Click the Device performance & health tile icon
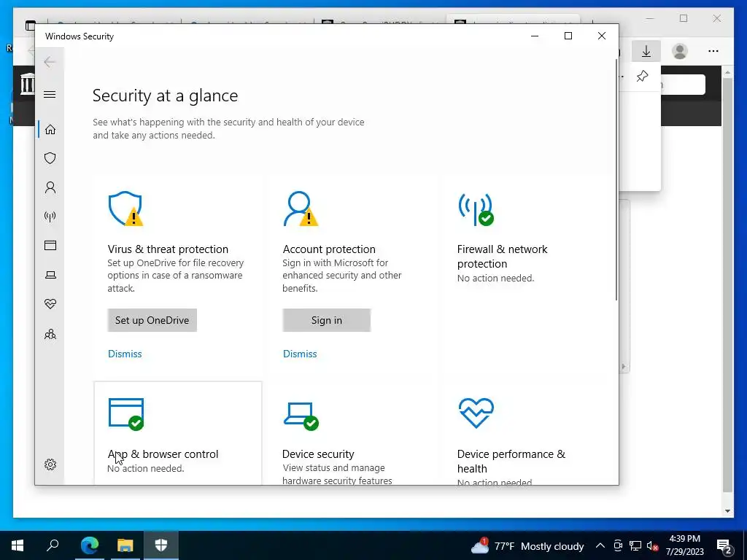 point(476,413)
